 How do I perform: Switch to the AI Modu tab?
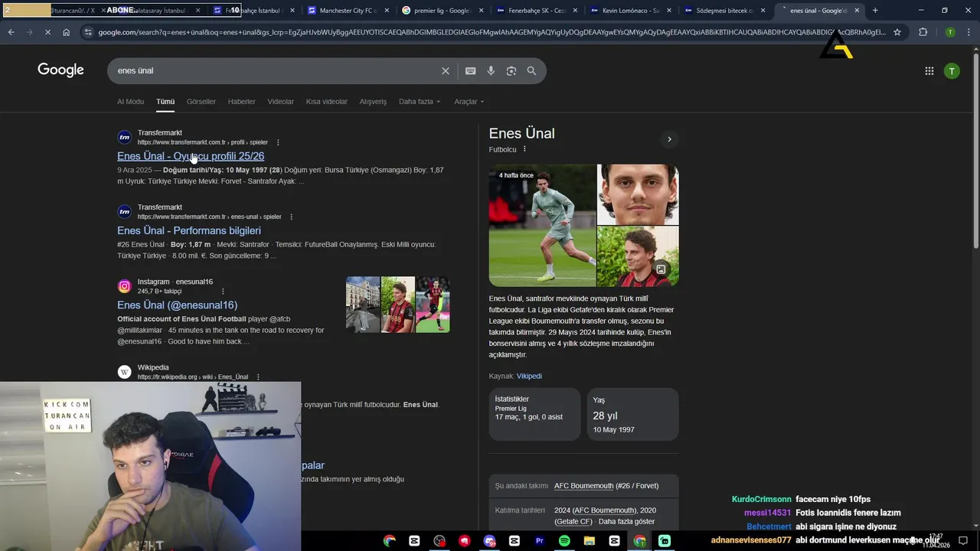click(x=130, y=102)
